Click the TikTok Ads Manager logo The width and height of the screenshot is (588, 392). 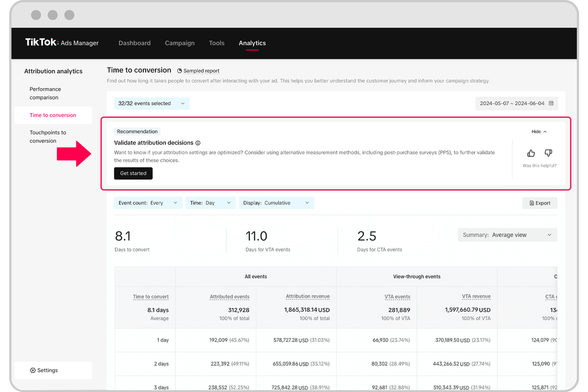(x=62, y=43)
